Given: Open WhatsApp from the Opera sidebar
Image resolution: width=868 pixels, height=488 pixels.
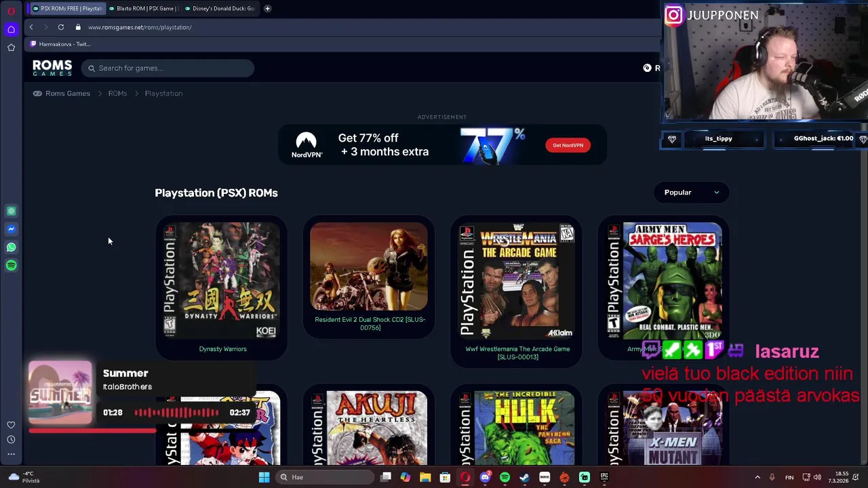Looking at the screenshot, I should (x=11, y=247).
